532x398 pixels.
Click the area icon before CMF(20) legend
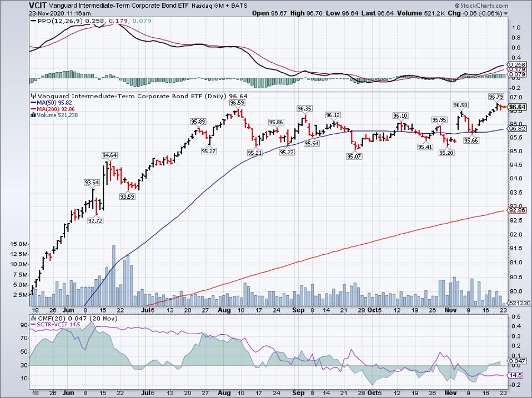[33, 319]
